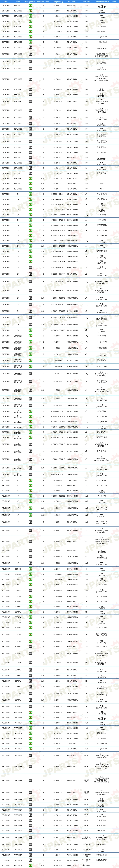Click petrol icon for C4 Grand Picasso 6FY row
Screen dimensions: 119x868
[x=30, y=360]
